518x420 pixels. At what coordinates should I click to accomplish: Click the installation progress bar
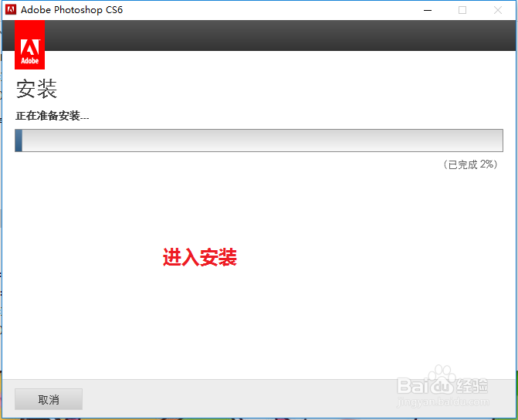tap(259, 141)
